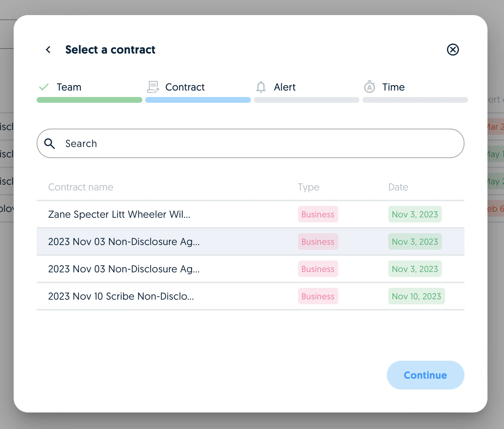
Task: Click the grey Time progress bar
Action: pyautogui.click(x=415, y=100)
